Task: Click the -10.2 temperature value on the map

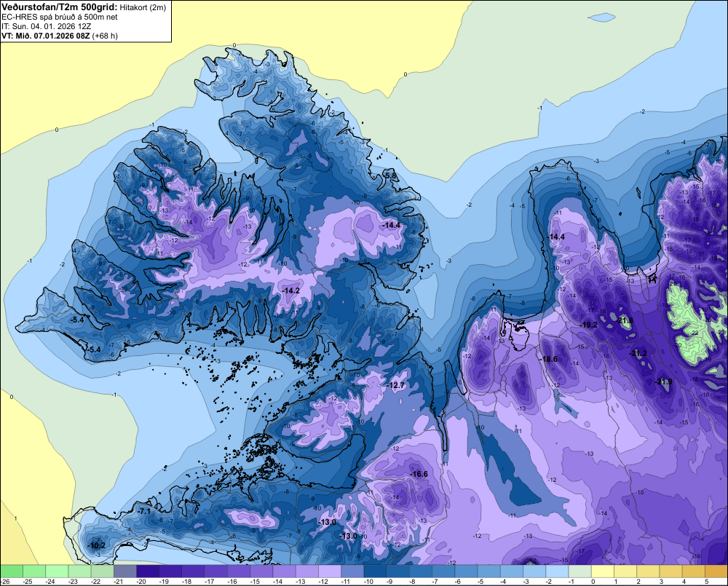Action: (97, 546)
